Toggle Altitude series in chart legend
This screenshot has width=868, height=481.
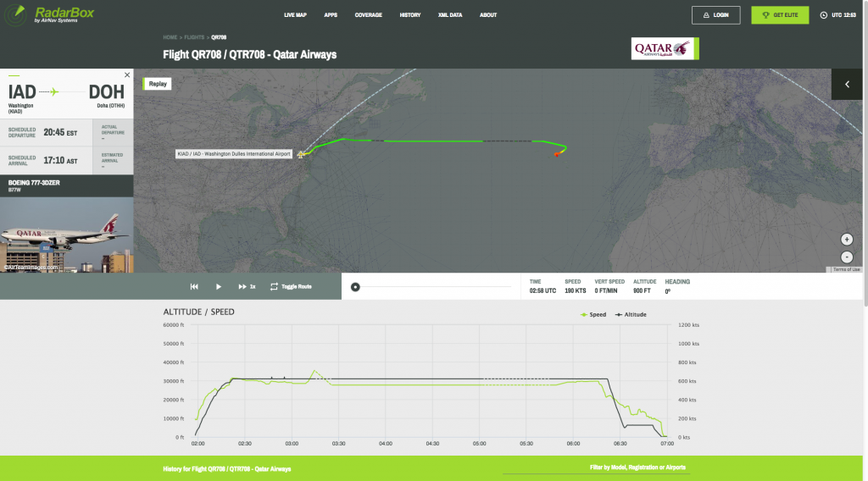pyautogui.click(x=631, y=314)
